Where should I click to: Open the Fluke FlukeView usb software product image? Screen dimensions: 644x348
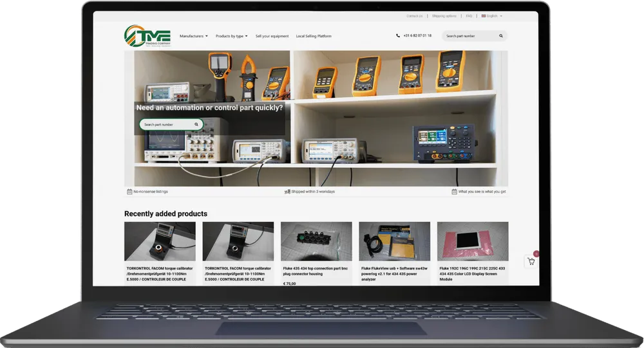394,241
